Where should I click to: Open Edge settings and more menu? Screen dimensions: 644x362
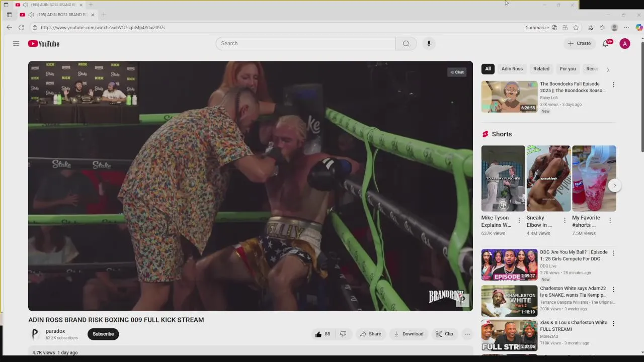(x=626, y=28)
